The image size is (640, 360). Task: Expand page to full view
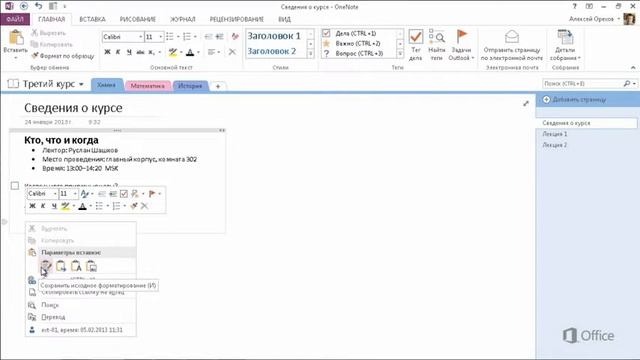coord(526,104)
